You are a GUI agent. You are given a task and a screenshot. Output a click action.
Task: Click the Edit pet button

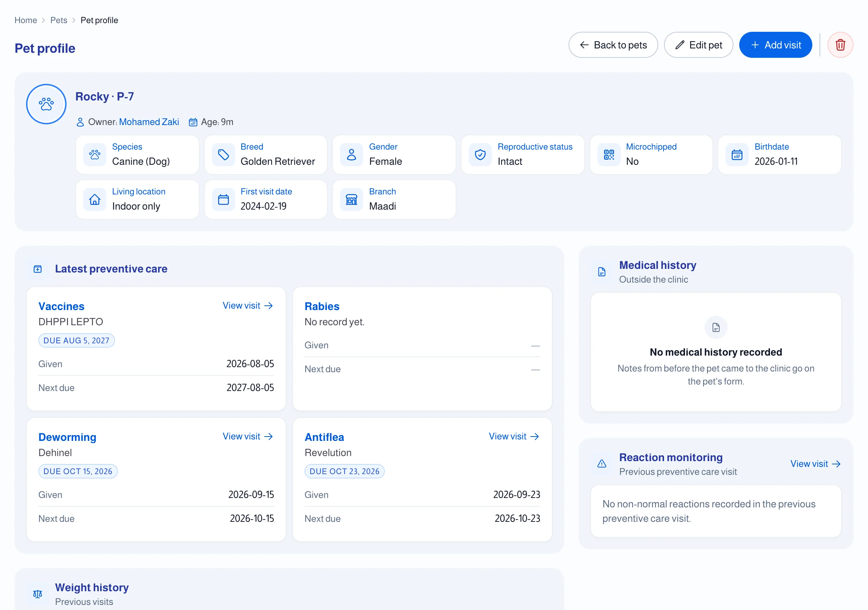pyautogui.click(x=698, y=45)
